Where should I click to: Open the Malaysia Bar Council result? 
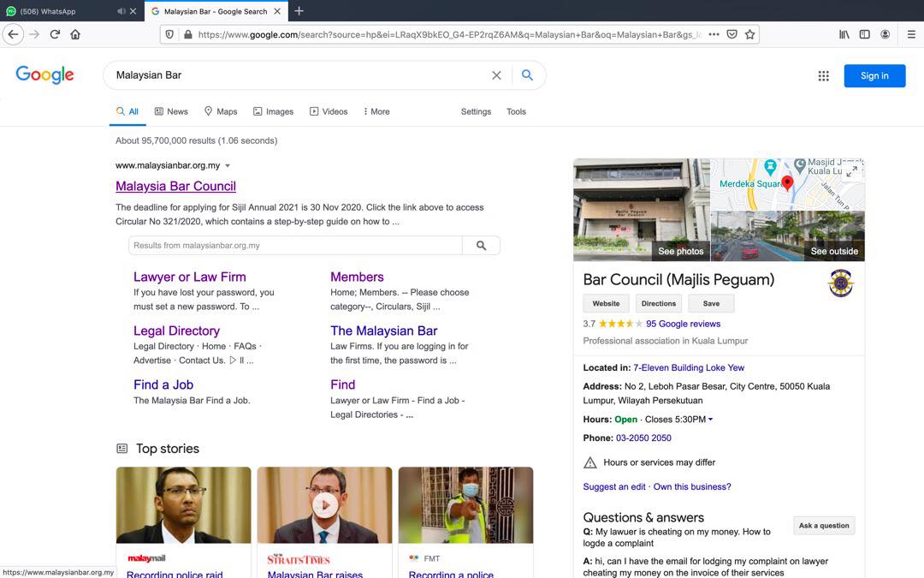175,186
